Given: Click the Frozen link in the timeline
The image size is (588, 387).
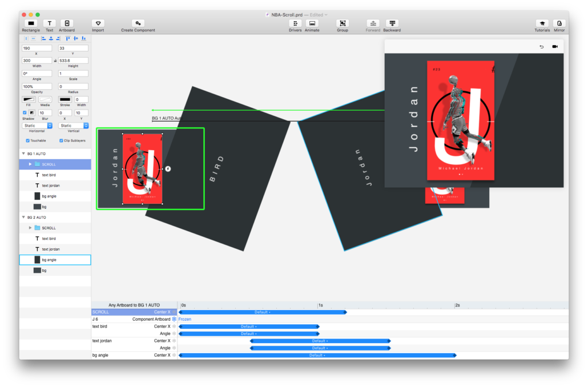Looking at the screenshot, I should tap(185, 319).
